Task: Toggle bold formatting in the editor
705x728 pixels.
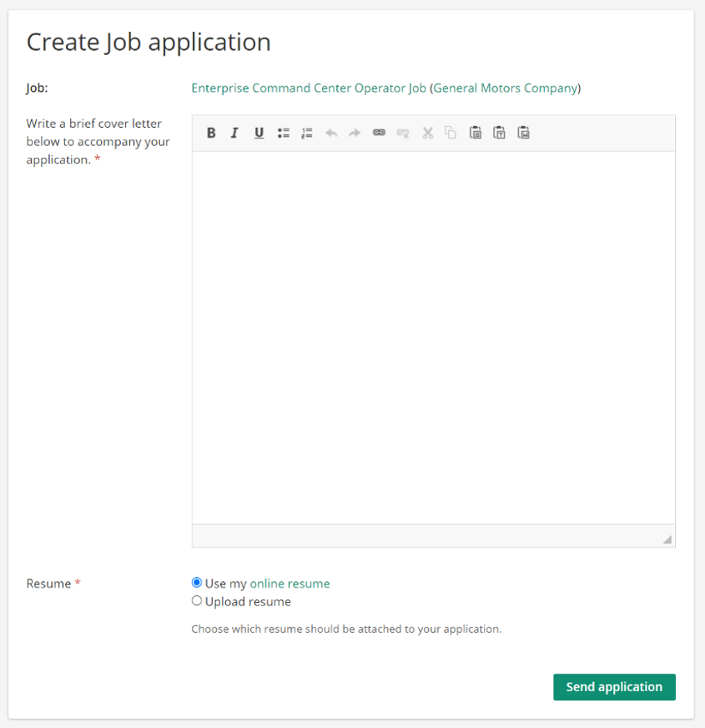Action: tap(211, 133)
